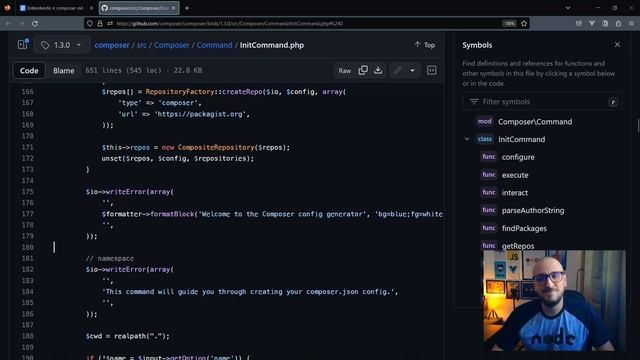Switch to the Code view tab
This screenshot has height=360, width=640.
29,70
